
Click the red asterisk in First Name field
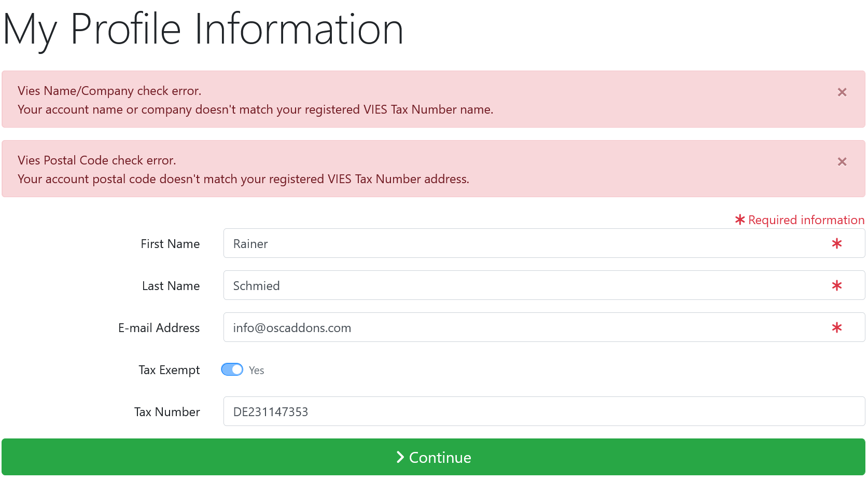[x=836, y=243]
